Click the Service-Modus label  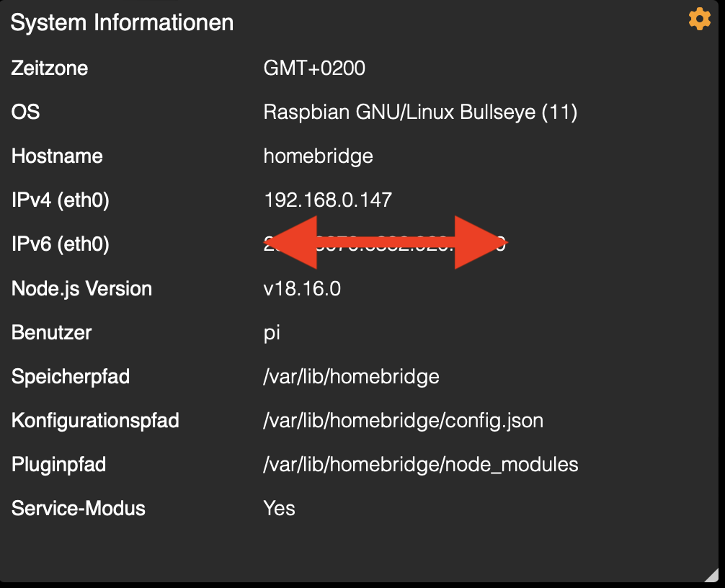pos(78,508)
